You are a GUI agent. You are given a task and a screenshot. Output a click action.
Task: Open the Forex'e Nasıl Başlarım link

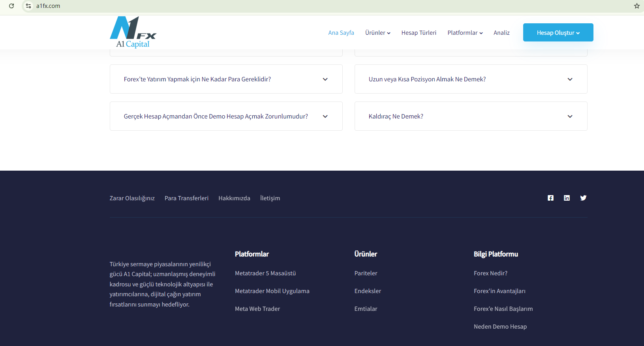(x=503, y=309)
